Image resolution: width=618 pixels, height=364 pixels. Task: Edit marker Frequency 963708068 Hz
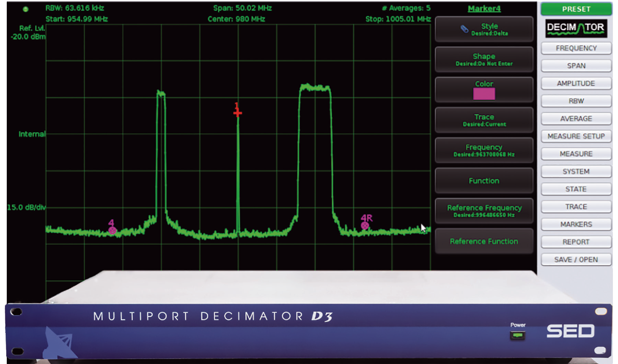point(484,150)
